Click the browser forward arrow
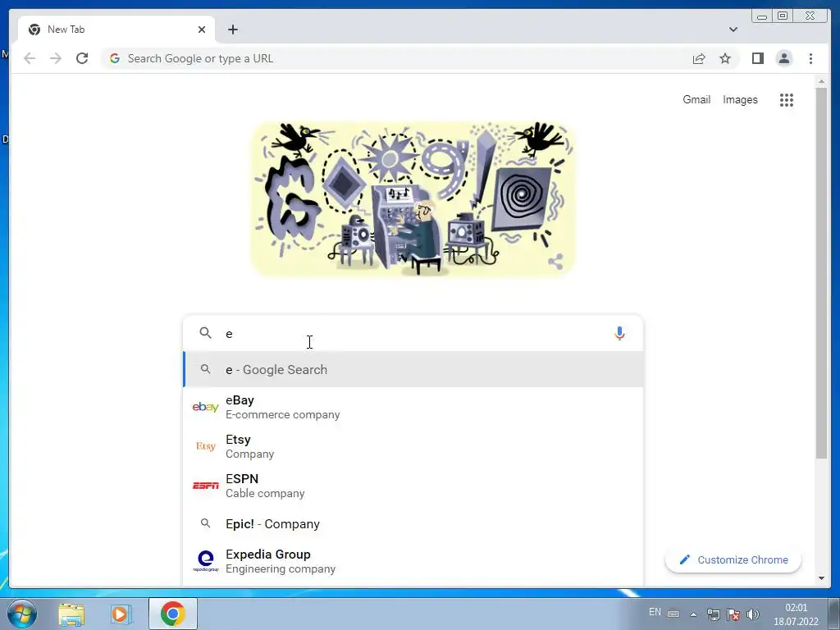This screenshot has height=630, width=840. coord(56,58)
